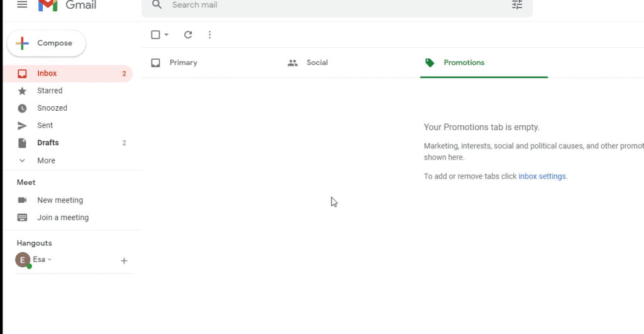
Task: Open the Esa Hangouts status dropdown
Action: tap(50, 260)
